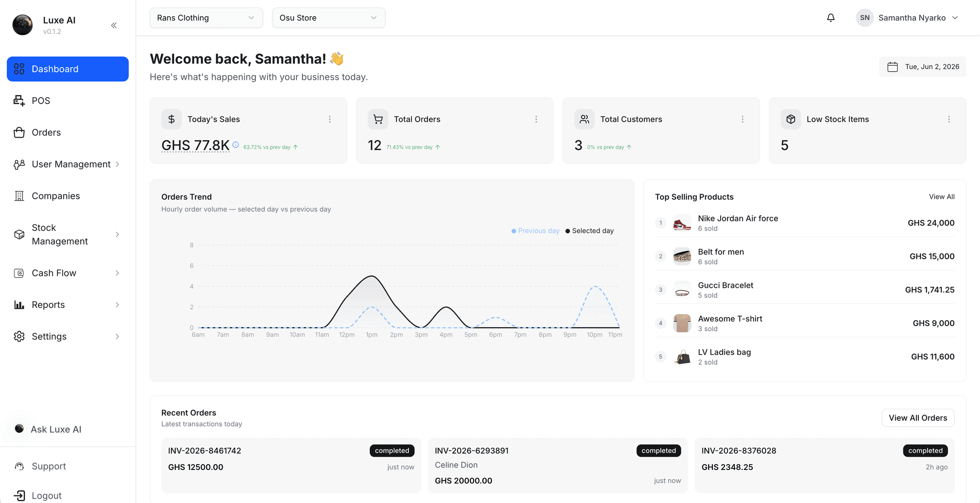Open notifications via the bell icon
The height and width of the screenshot is (503, 980).
coord(831,18)
